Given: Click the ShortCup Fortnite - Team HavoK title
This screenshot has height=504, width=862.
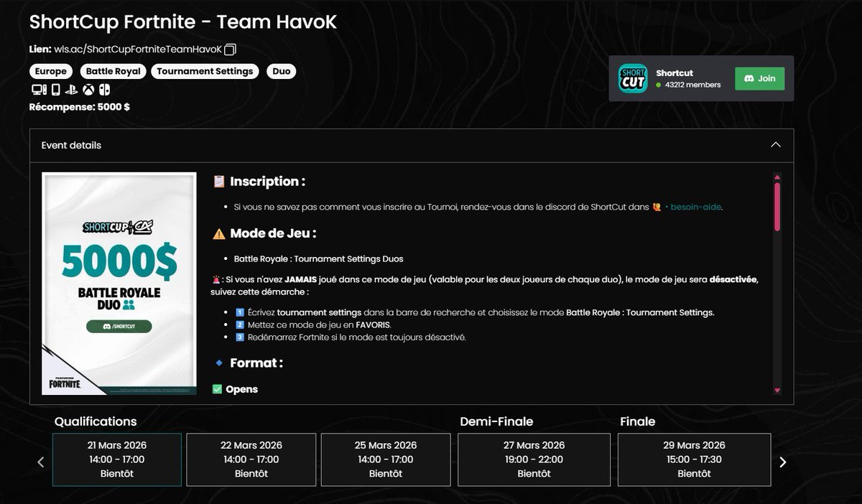Looking at the screenshot, I should click(183, 22).
